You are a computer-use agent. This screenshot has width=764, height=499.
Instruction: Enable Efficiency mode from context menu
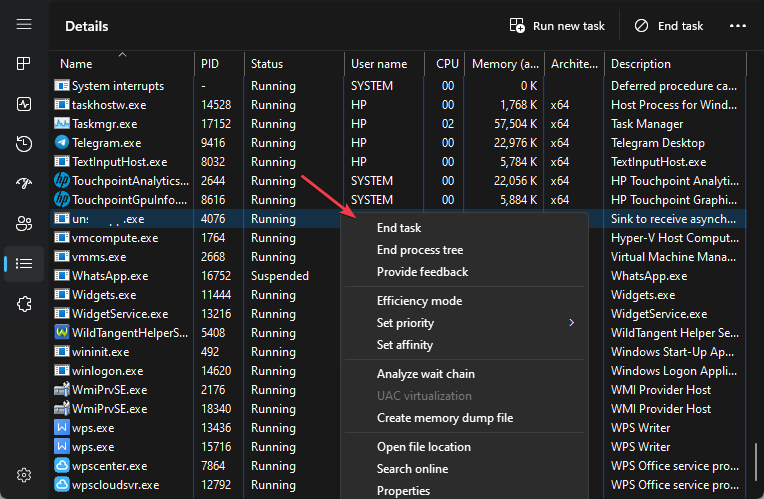click(420, 301)
